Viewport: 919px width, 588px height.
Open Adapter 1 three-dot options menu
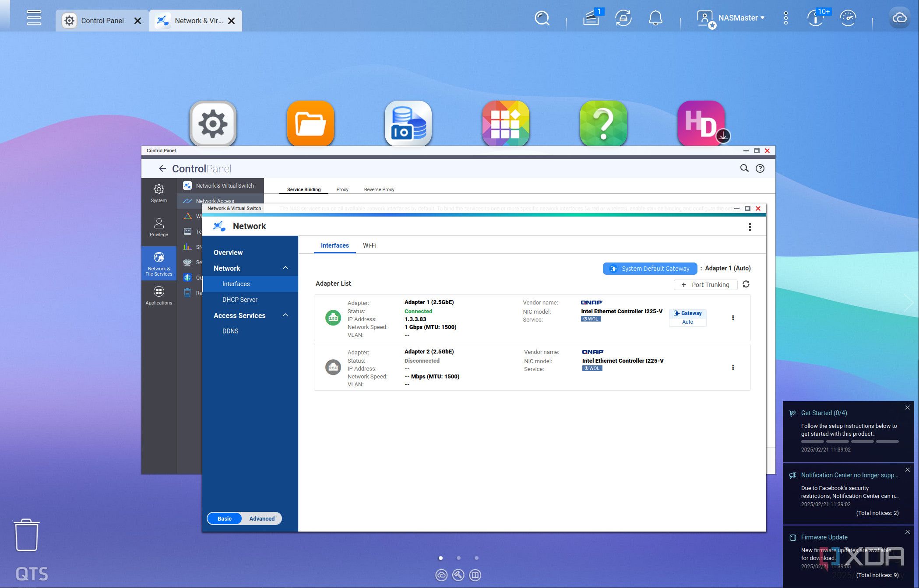point(733,318)
